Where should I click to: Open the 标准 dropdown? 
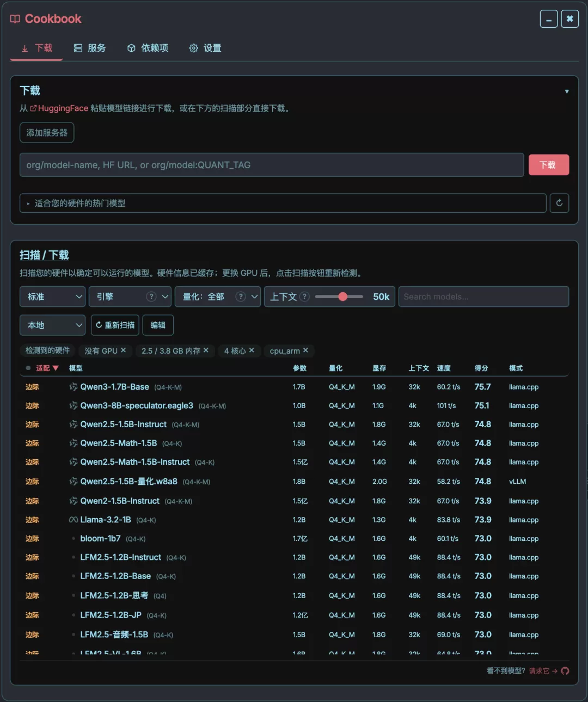click(x=52, y=297)
